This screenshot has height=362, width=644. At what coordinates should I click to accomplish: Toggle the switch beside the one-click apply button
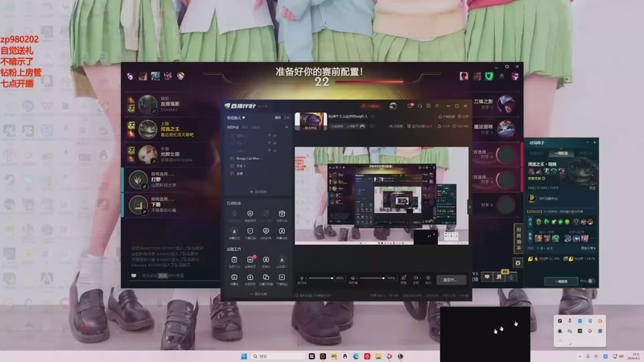[x=591, y=281]
